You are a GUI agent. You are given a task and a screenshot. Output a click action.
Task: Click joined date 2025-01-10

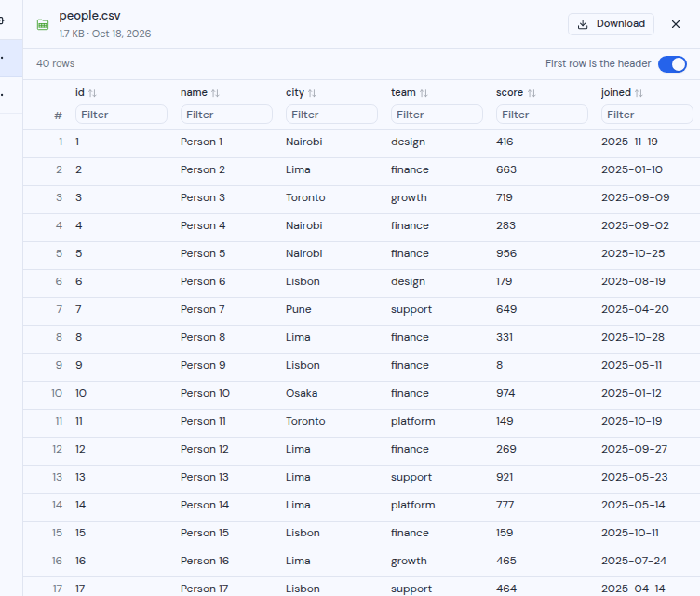pyautogui.click(x=632, y=169)
